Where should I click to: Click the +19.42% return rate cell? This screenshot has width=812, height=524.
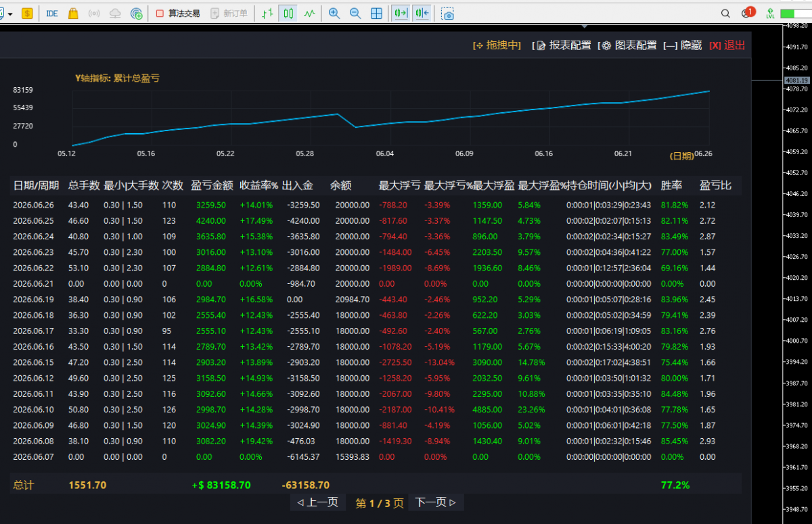[256, 442]
